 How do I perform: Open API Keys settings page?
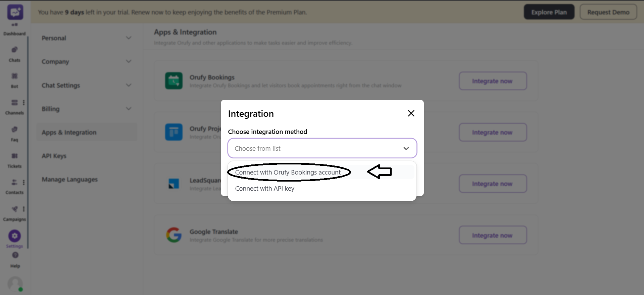point(54,156)
